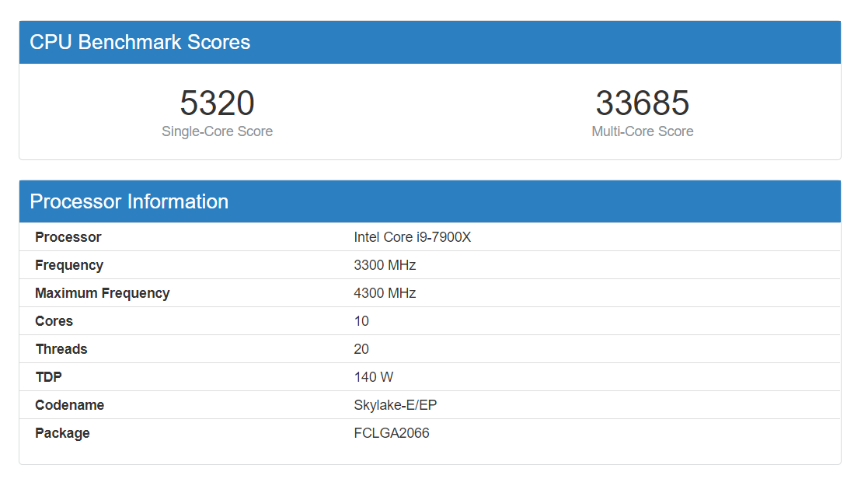Click the Processor row label
This screenshot has width=868, height=486.
click(x=68, y=237)
